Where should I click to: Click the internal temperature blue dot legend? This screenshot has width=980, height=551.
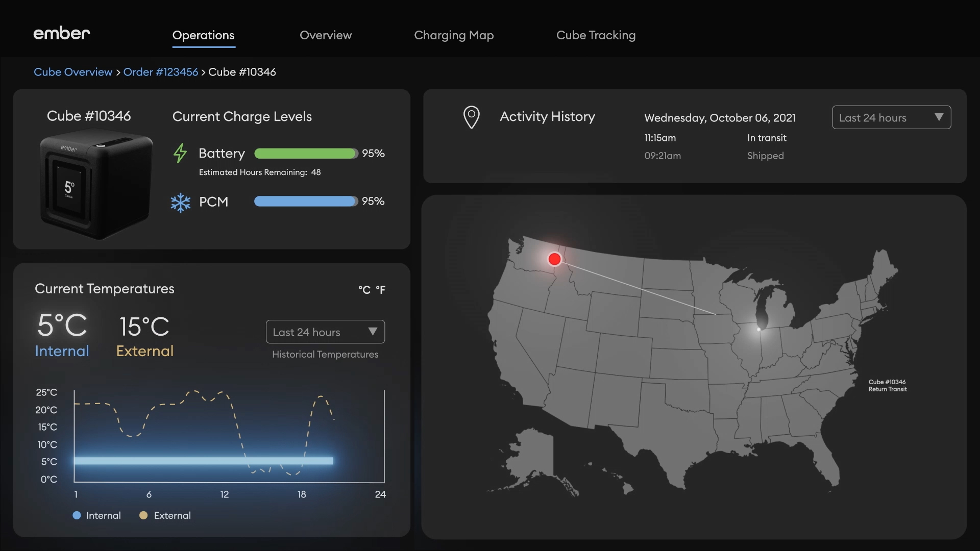click(76, 514)
